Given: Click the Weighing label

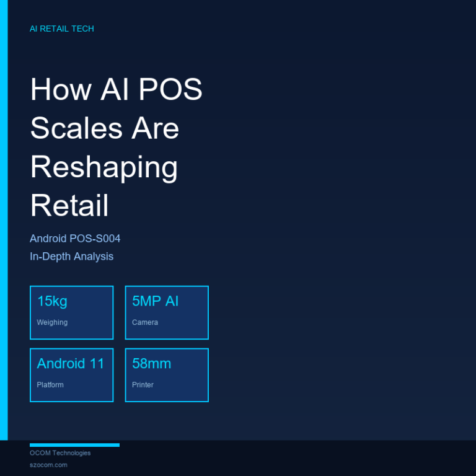Looking at the screenshot, I should [52, 322].
